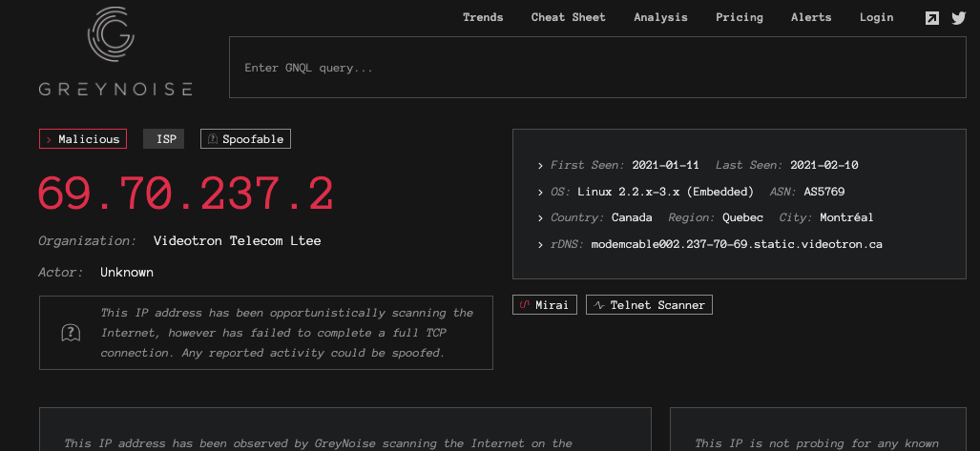The width and height of the screenshot is (980, 451).
Task: Click the chevron before rDNS
Action: pyautogui.click(x=540, y=244)
